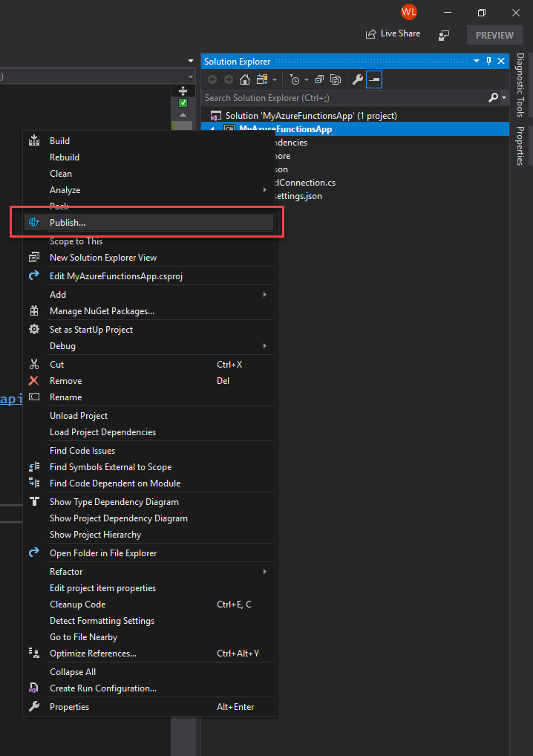Open the send feedback icon
This screenshot has height=756, width=533.
[x=444, y=35]
